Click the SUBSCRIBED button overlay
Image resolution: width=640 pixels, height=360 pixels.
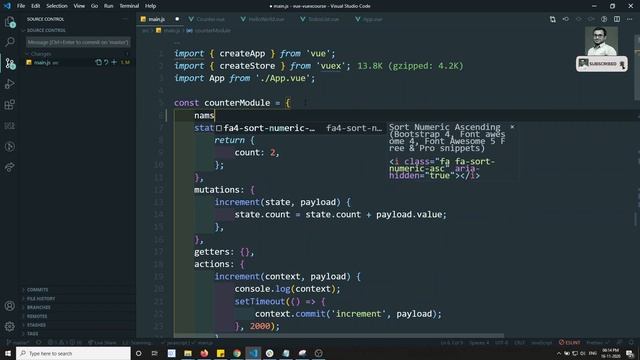[602, 64]
